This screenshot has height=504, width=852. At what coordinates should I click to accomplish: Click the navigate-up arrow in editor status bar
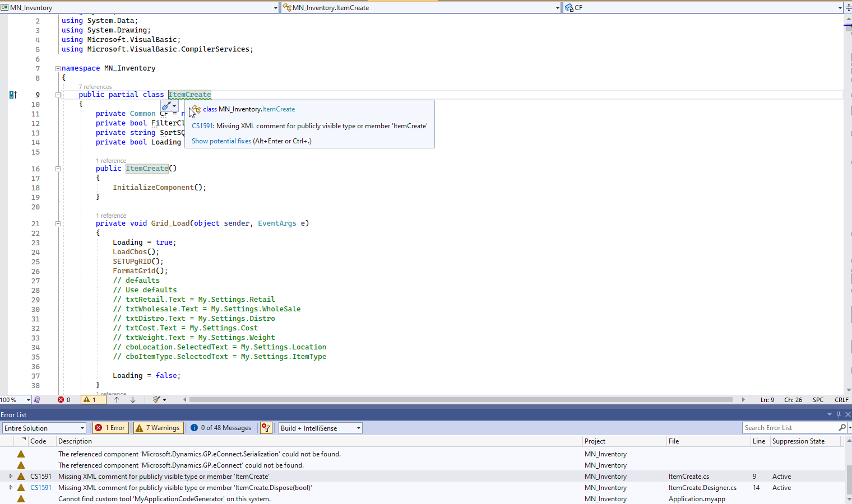[x=117, y=399]
